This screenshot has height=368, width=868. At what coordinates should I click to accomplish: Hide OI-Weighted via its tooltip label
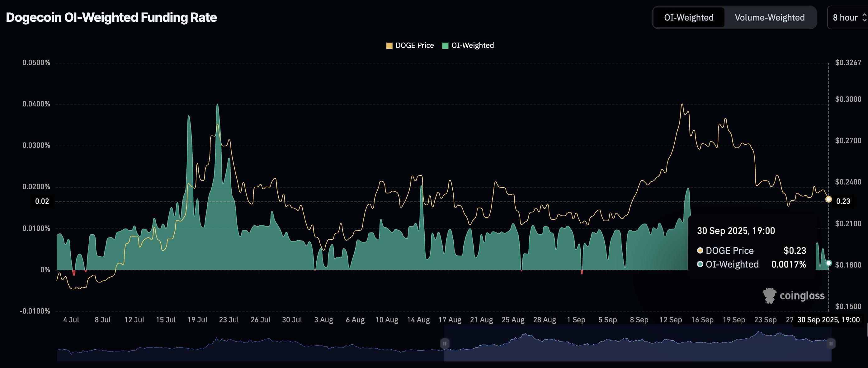pos(733,264)
